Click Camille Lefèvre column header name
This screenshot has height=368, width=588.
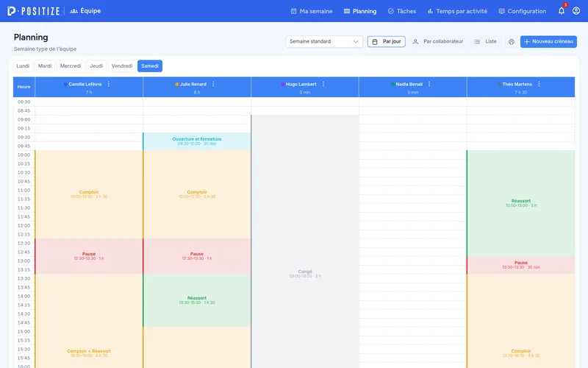85,84
